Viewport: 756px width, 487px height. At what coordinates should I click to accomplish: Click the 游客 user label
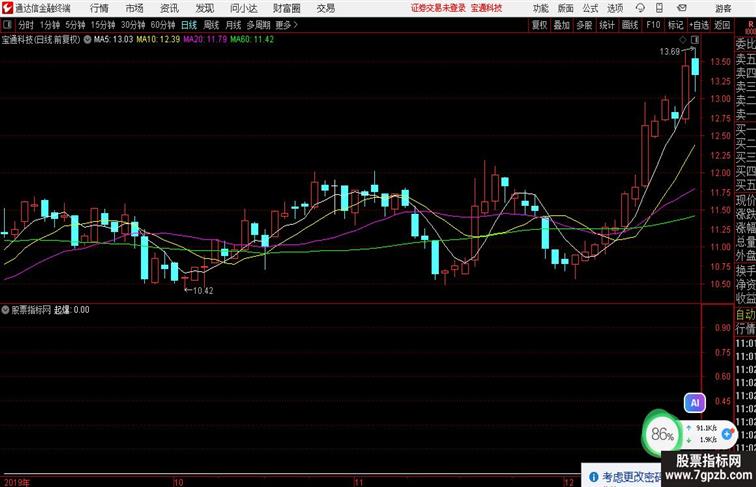pos(723,8)
